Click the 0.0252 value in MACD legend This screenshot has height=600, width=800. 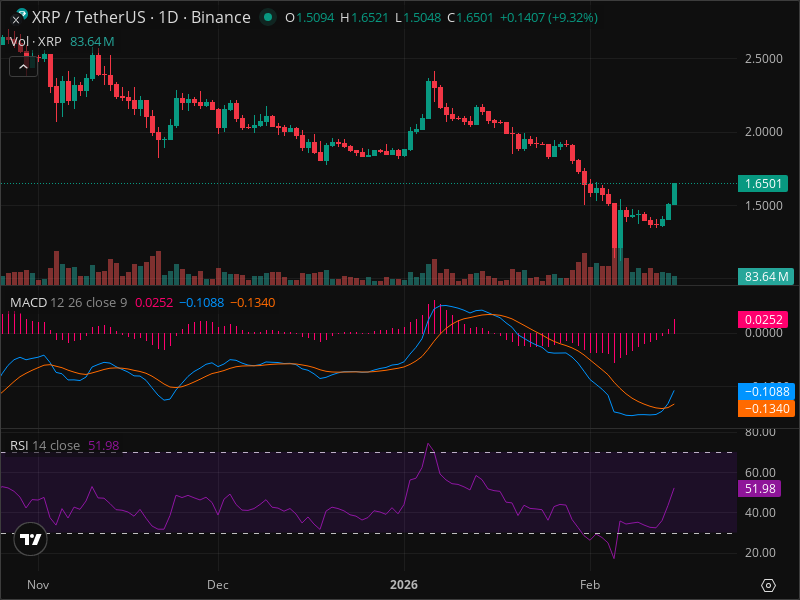click(x=154, y=303)
